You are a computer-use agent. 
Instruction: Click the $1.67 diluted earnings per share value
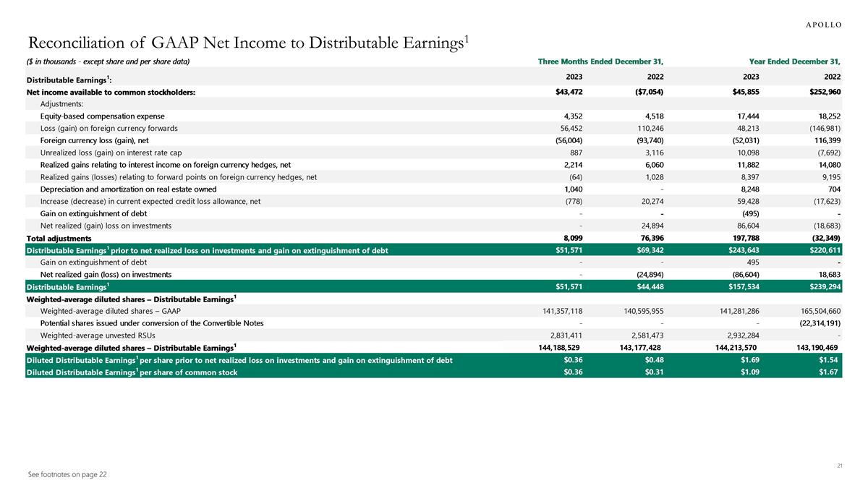[828, 372]
